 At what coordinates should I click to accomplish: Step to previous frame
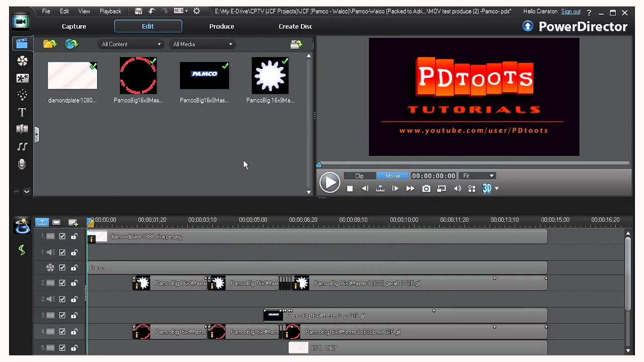[365, 189]
